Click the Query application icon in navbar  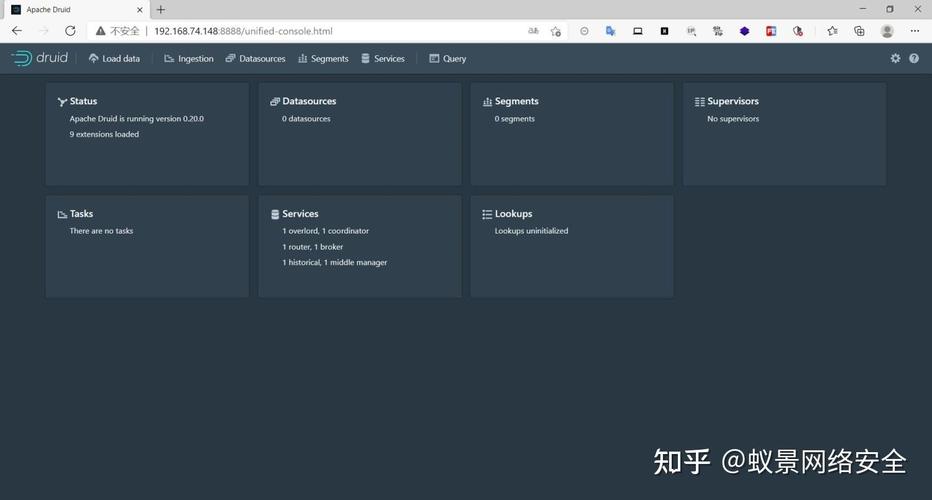[434, 58]
